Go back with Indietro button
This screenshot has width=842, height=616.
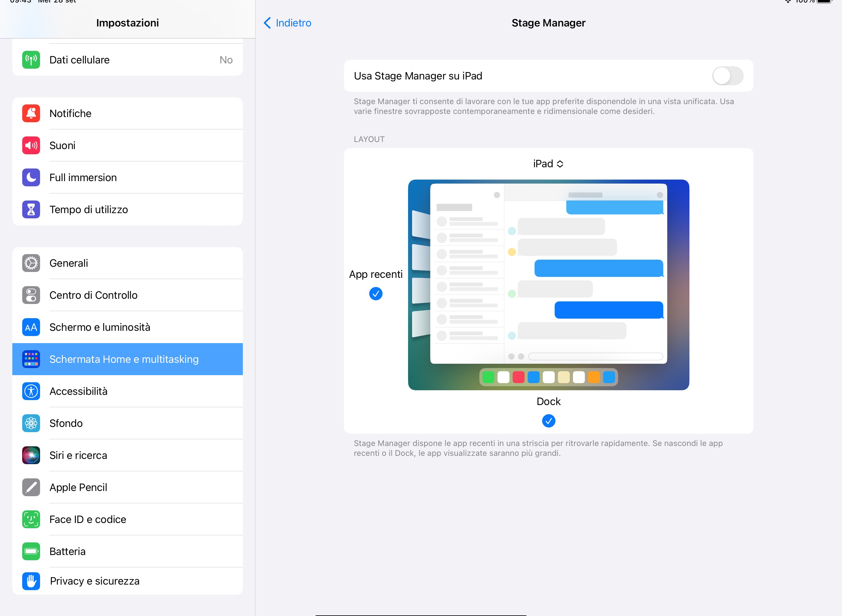pos(288,23)
